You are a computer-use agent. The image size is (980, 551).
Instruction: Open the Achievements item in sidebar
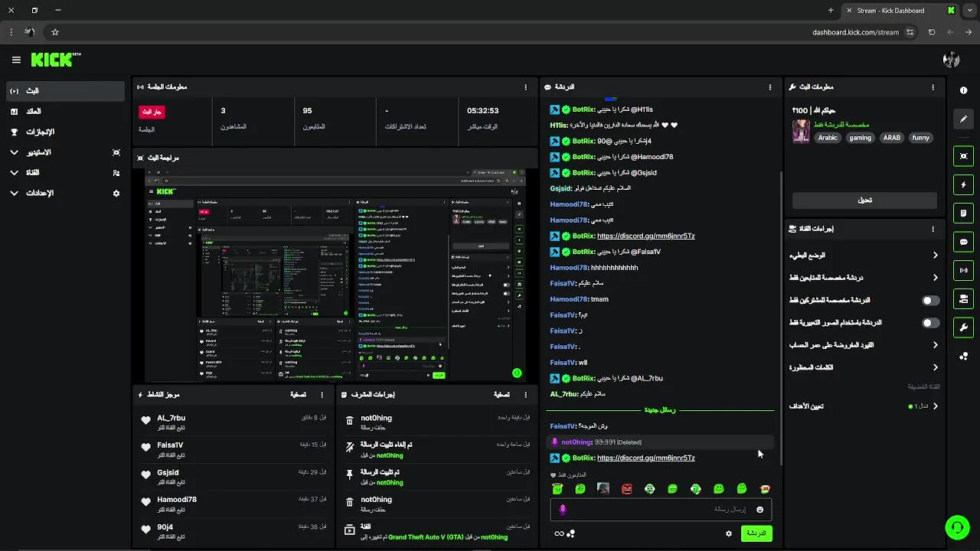65,132
